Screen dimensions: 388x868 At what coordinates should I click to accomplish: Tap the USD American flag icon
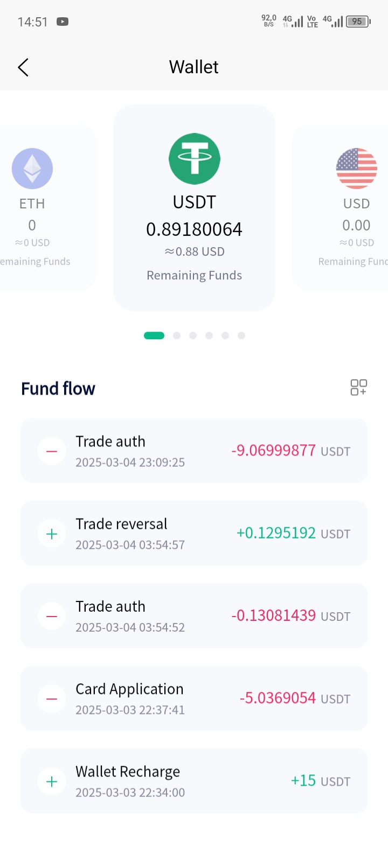(356, 169)
